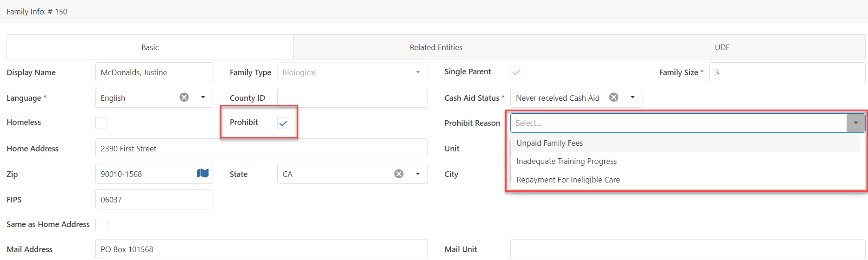Collapse the Prohibit Reason dropdown arrow
Viewport: 868px width, 260px height.
tap(855, 123)
